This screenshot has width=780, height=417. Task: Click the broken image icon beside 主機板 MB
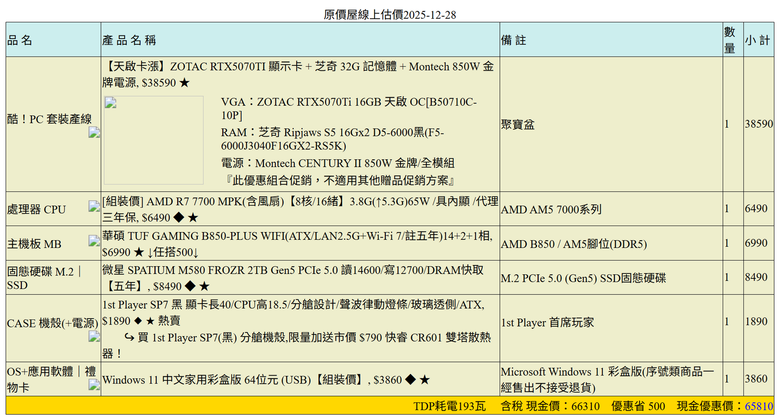coord(95,241)
